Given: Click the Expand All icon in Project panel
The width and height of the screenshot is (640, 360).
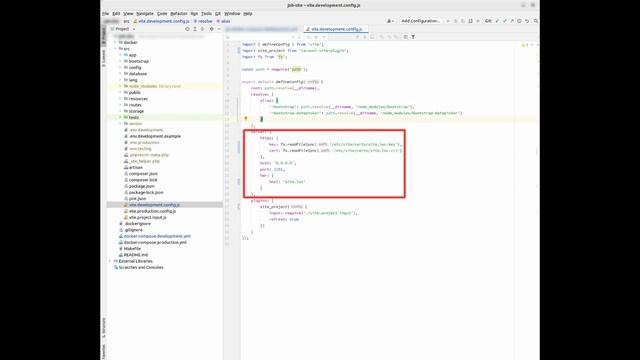Looking at the screenshot, I should pos(195,29).
